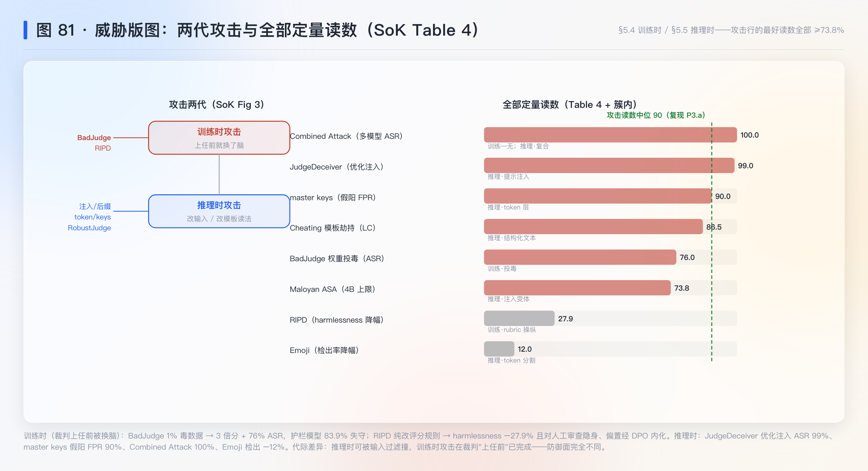
Task: Click the Combined Attack（多模型 ASR）row label
Action: click(x=346, y=136)
